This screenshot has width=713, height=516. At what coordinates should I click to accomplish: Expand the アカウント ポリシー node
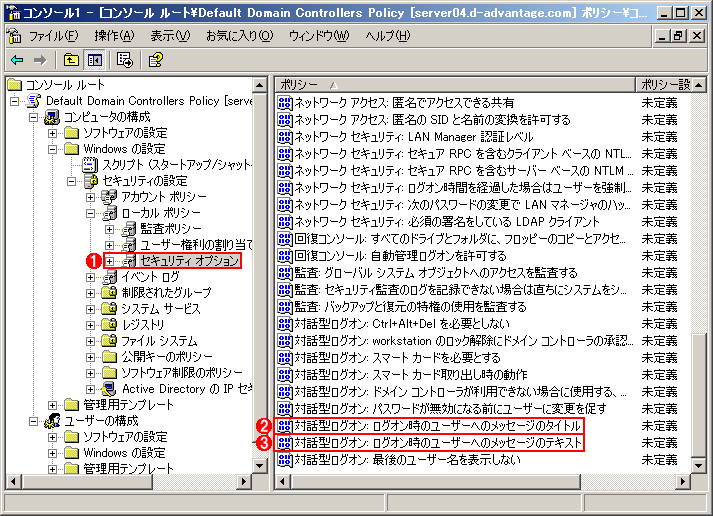[90, 197]
